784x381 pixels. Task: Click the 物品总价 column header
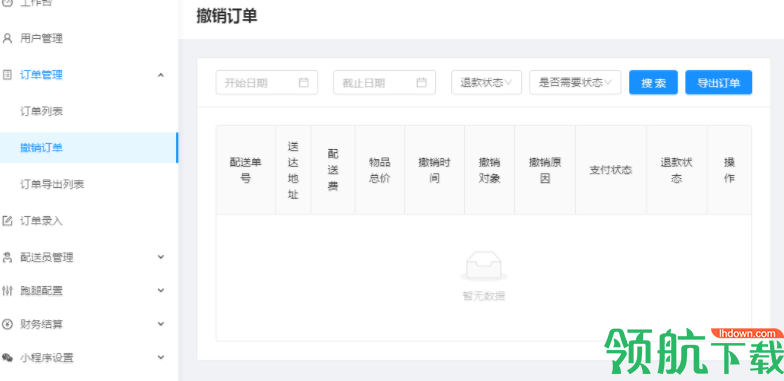click(x=380, y=170)
